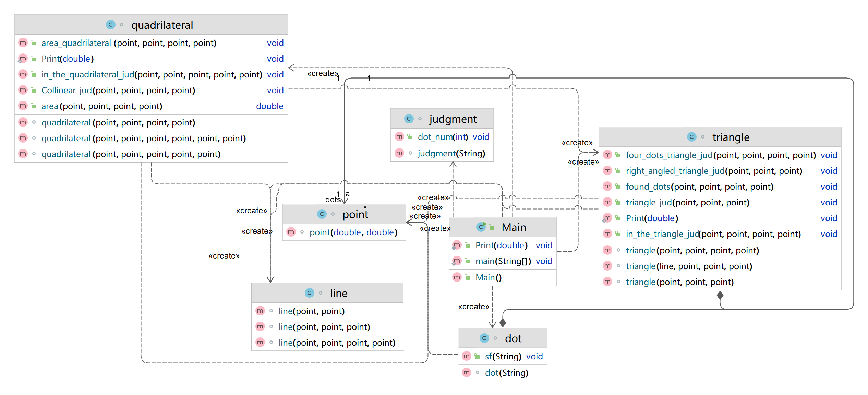Click method icon of point(double, double)
The height and width of the screenshot is (395, 868).
tap(291, 232)
